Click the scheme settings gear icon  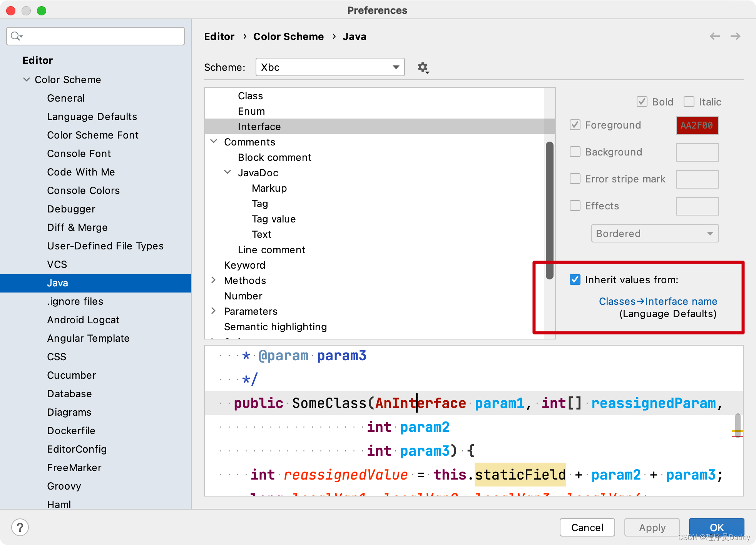(x=423, y=68)
